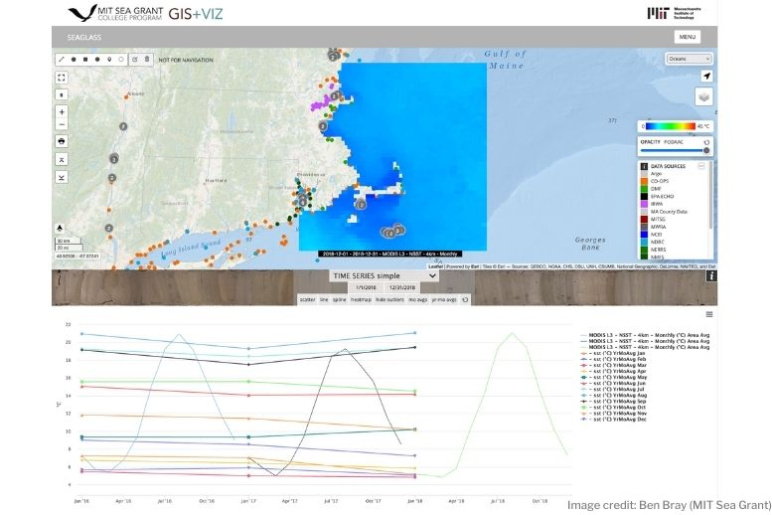Click the MIT logo
The height and width of the screenshot is (515, 772).
(x=674, y=13)
